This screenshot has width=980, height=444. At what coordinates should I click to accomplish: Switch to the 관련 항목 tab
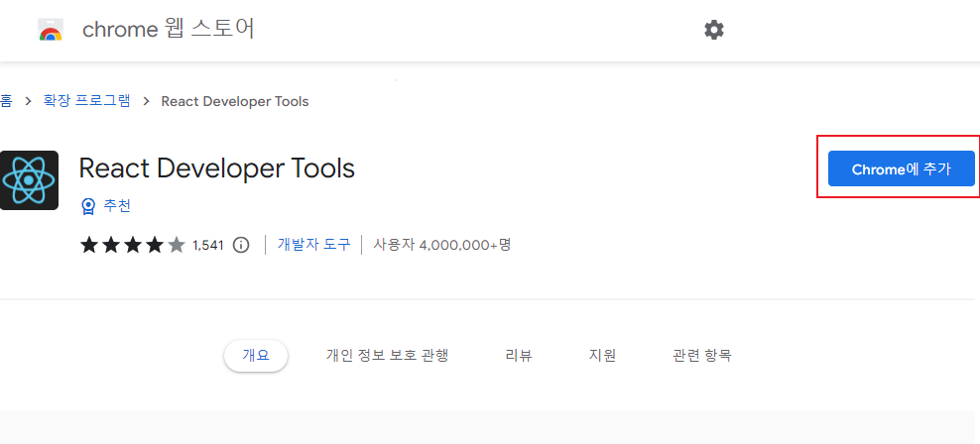(x=702, y=356)
